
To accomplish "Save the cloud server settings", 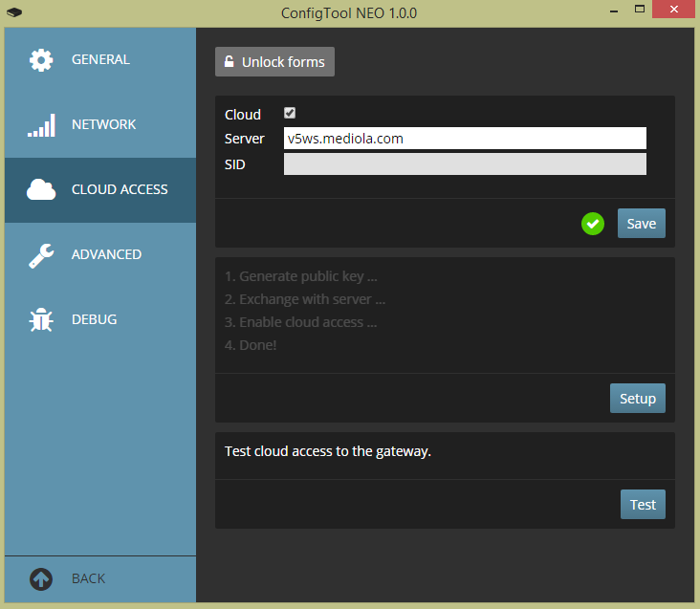I will click(x=641, y=224).
